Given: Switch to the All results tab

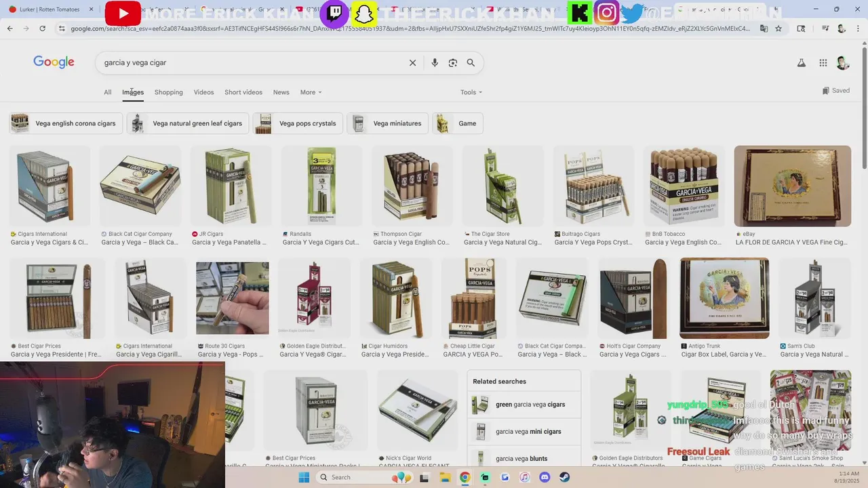Looking at the screenshot, I should pos(107,92).
